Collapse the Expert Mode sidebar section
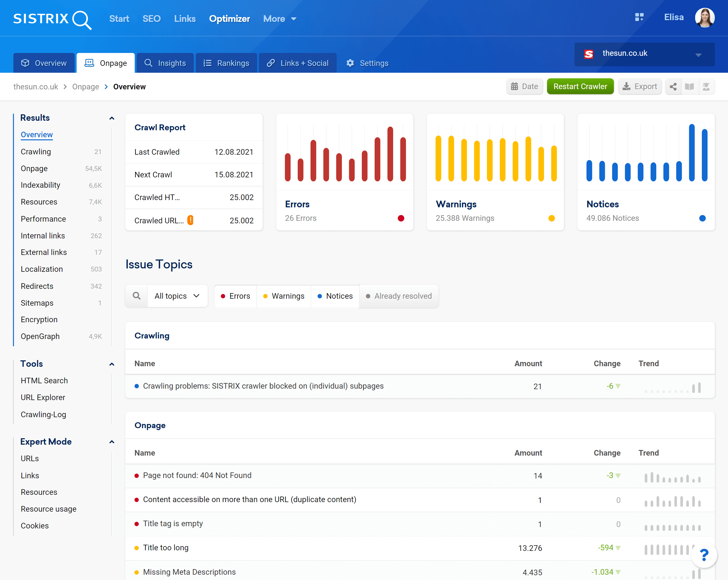Image resolution: width=728 pixels, height=580 pixels. pyautogui.click(x=112, y=442)
